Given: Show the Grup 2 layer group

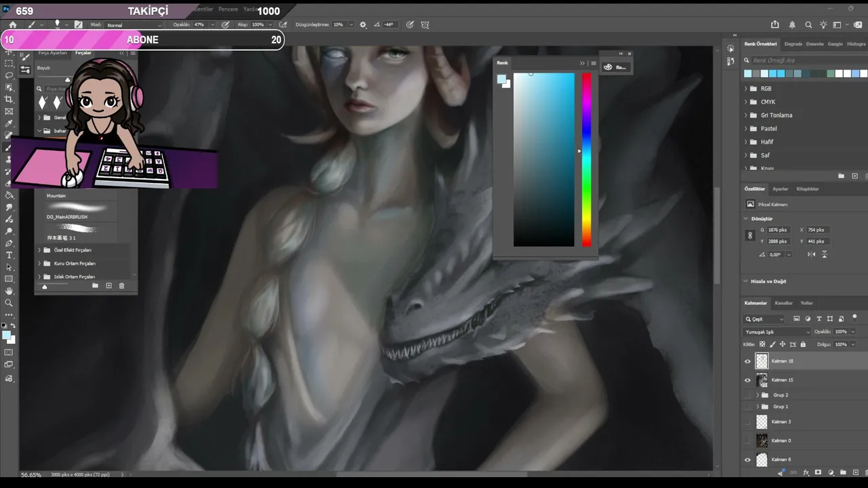Looking at the screenshot, I should click(748, 395).
